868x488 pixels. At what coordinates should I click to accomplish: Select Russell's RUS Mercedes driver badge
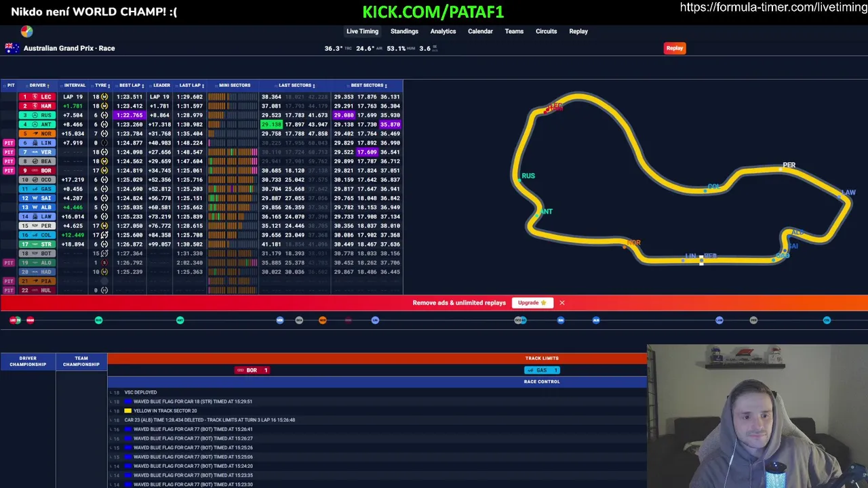coord(37,115)
